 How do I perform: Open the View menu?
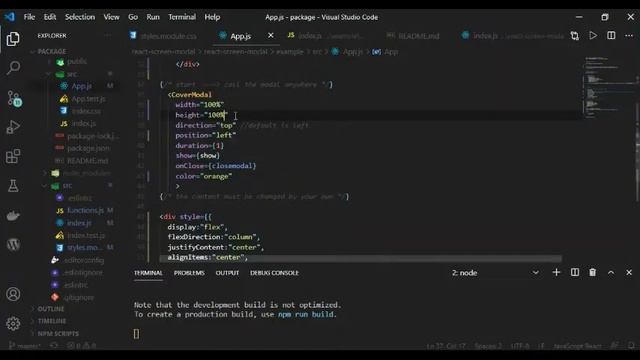tap(111, 17)
